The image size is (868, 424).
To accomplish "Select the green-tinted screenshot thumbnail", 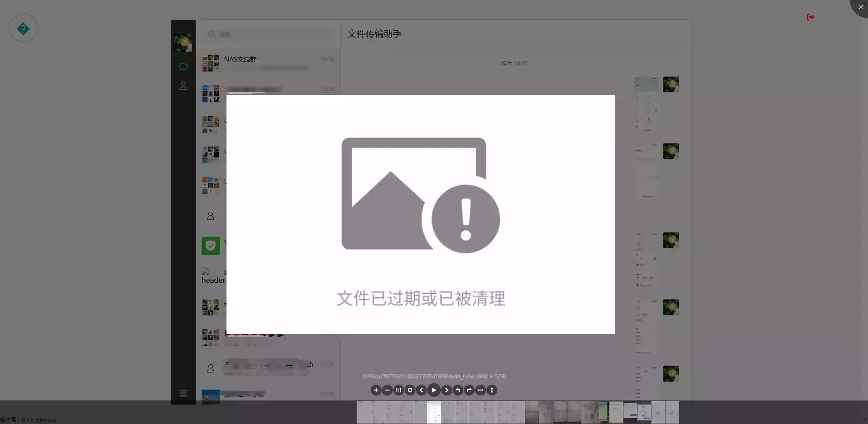I will coord(602,412).
